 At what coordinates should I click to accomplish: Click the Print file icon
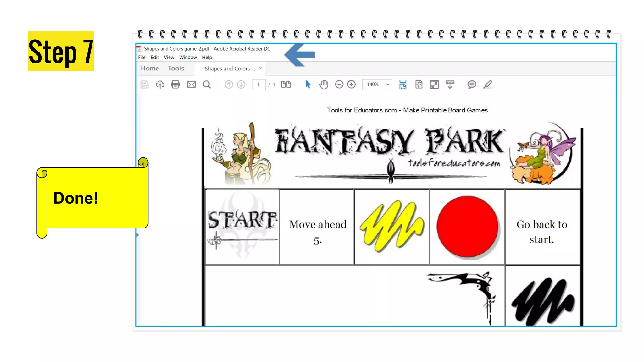point(175,85)
